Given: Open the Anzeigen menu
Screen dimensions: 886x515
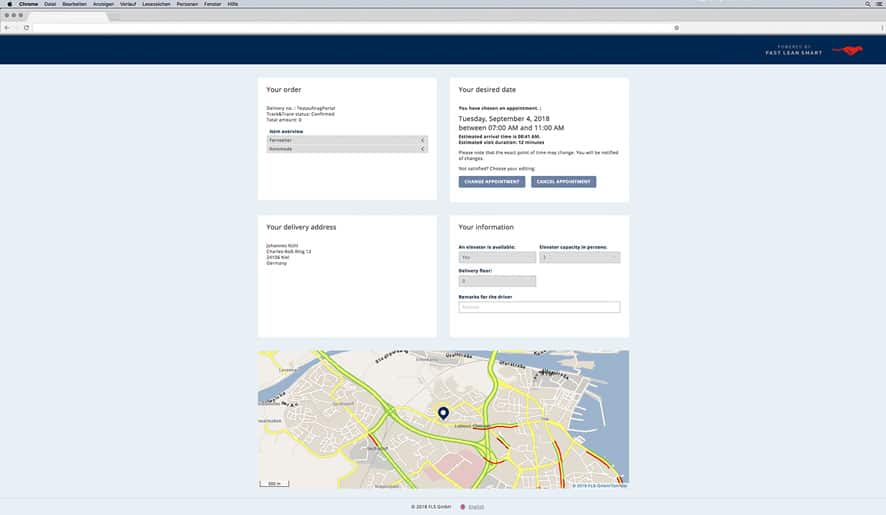Looking at the screenshot, I should point(103,4).
